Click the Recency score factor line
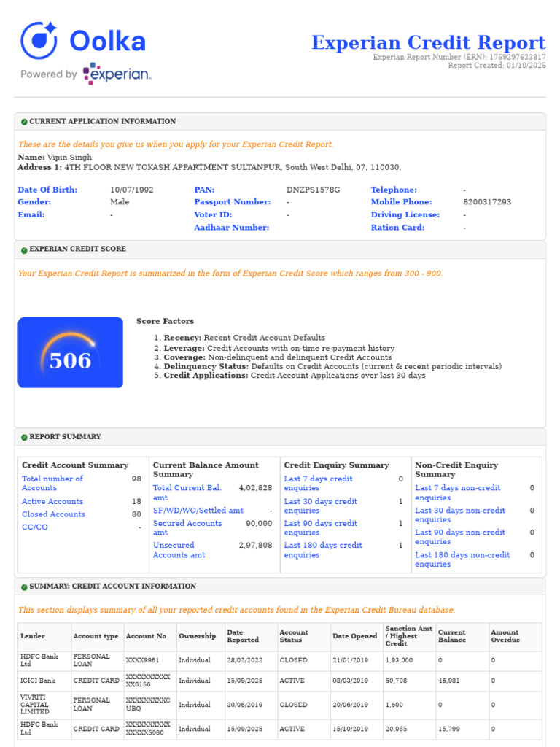560x747 pixels. point(244,338)
